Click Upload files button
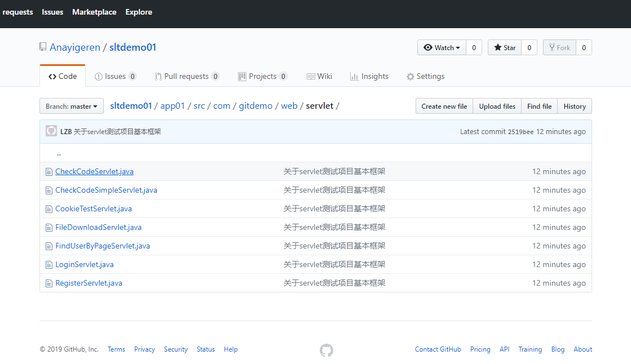The width and height of the screenshot is (631, 364). click(497, 106)
